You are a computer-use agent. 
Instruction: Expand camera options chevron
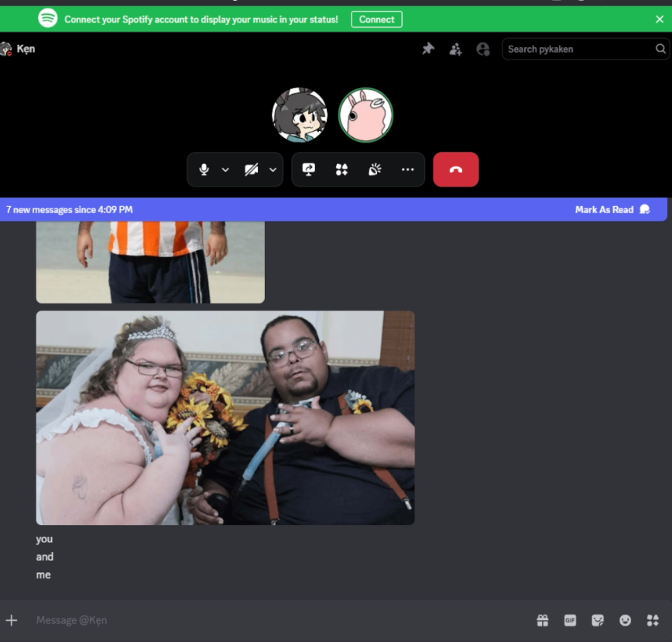point(273,170)
